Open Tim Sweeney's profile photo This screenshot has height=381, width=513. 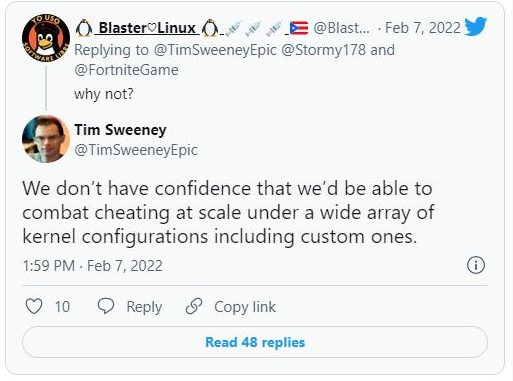tap(46, 139)
